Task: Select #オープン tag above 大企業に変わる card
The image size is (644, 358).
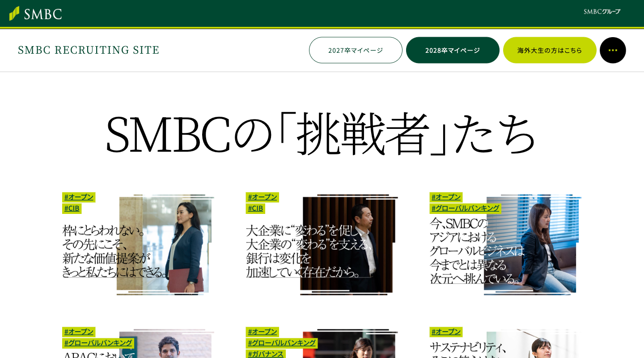Action: click(263, 197)
